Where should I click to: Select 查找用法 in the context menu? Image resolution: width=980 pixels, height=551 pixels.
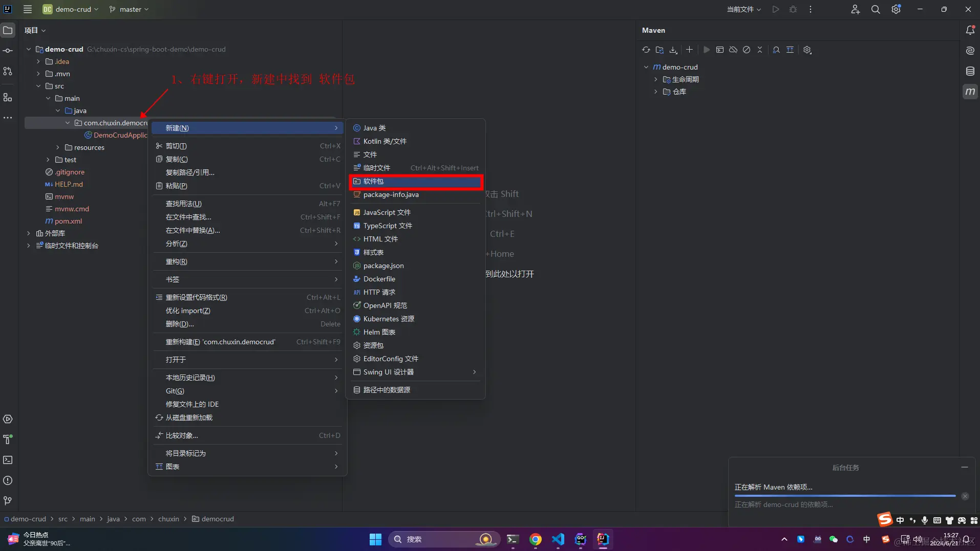pos(247,204)
